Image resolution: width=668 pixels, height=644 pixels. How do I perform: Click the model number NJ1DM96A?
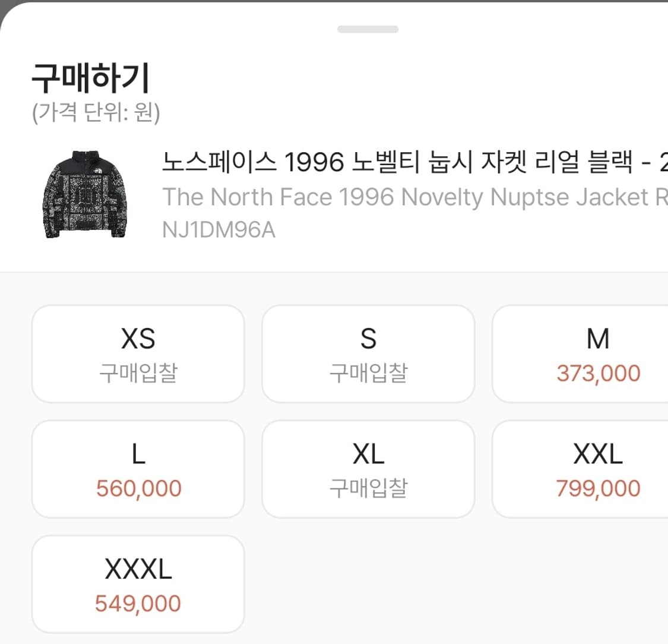pyautogui.click(x=218, y=229)
